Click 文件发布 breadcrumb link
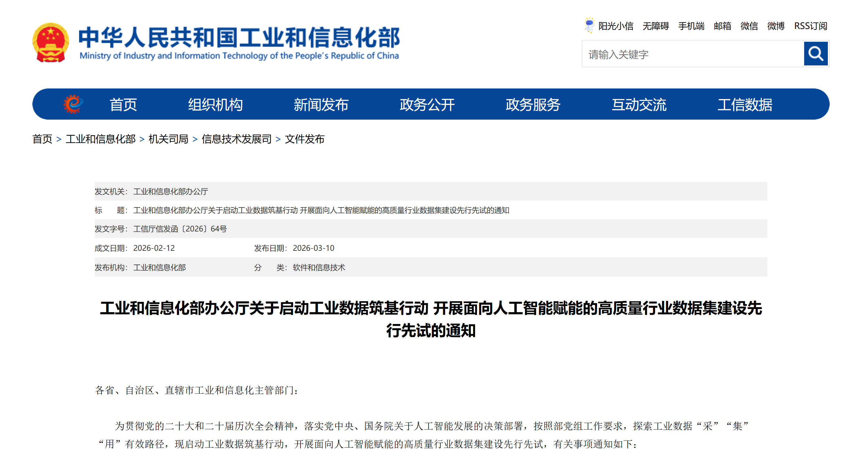The image size is (868, 471). (x=304, y=139)
